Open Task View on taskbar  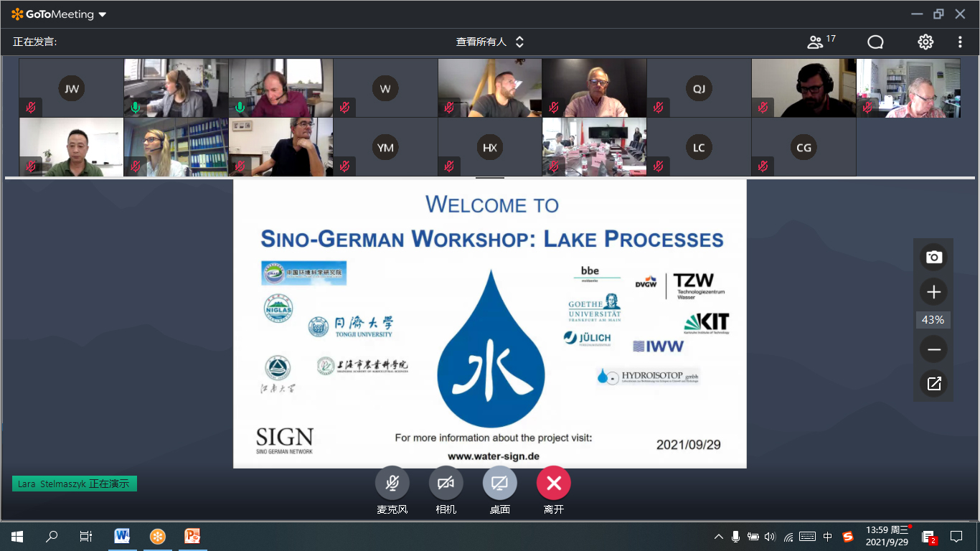(x=86, y=536)
